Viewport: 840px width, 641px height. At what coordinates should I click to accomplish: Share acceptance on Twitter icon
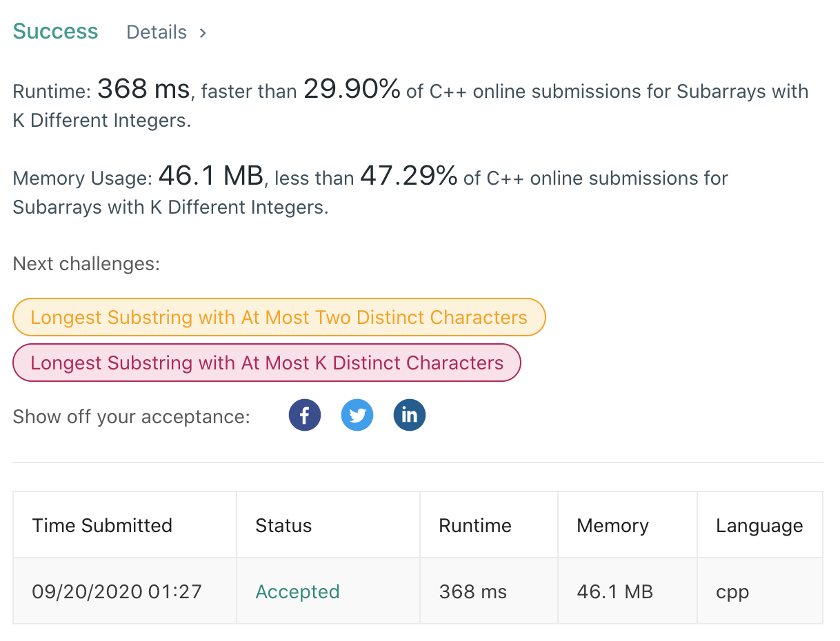point(357,416)
